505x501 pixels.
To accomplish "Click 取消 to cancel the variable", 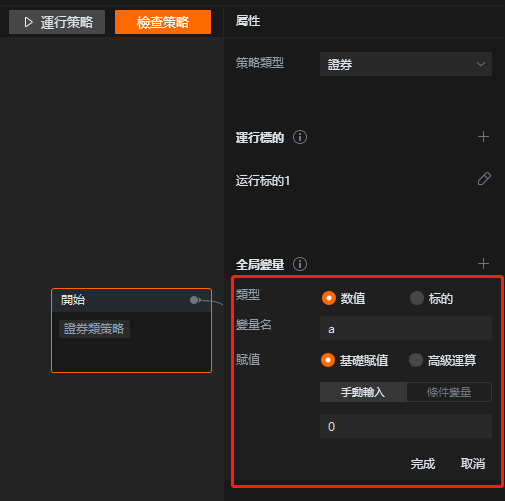I will [x=473, y=464].
